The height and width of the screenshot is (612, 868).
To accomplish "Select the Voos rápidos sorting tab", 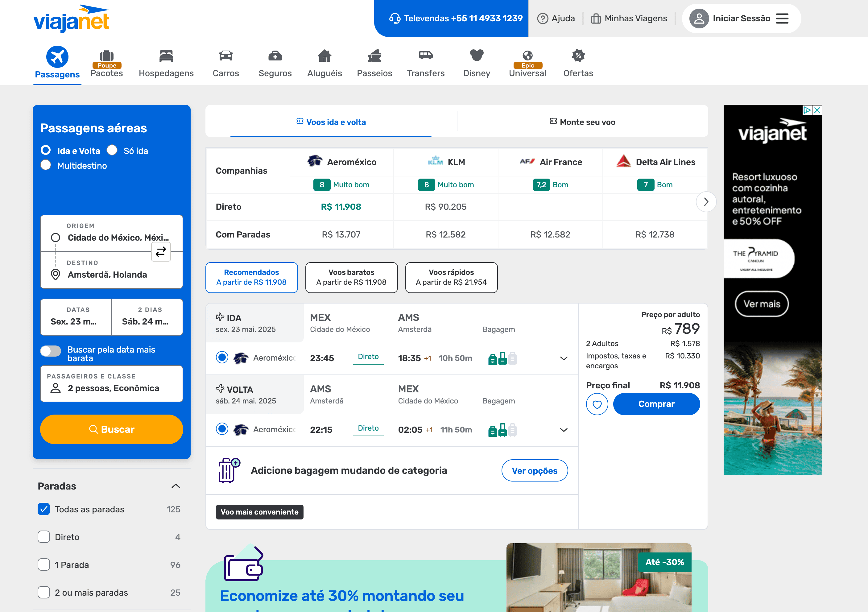I will click(x=451, y=277).
